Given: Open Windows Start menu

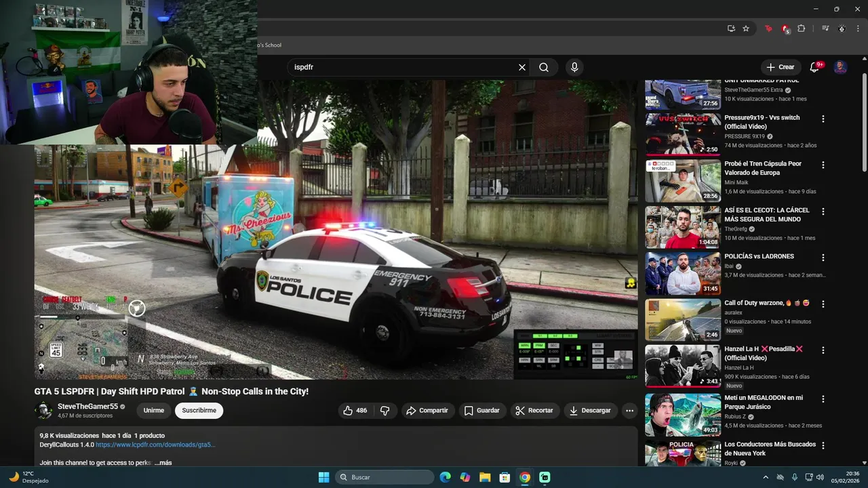Looking at the screenshot, I should pos(323,477).
